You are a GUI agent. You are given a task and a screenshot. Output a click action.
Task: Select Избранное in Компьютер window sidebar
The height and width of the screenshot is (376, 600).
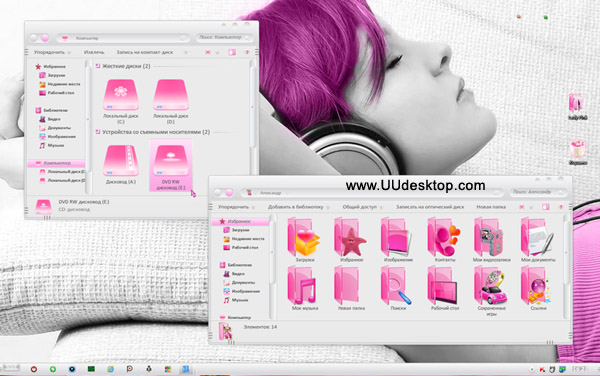coord(51,67)
